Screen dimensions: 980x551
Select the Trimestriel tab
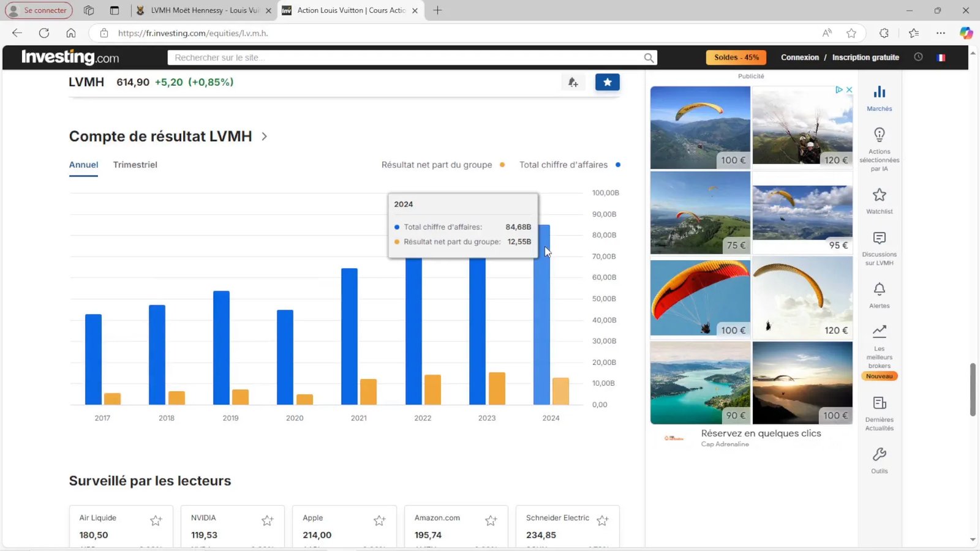pos(135,165)
